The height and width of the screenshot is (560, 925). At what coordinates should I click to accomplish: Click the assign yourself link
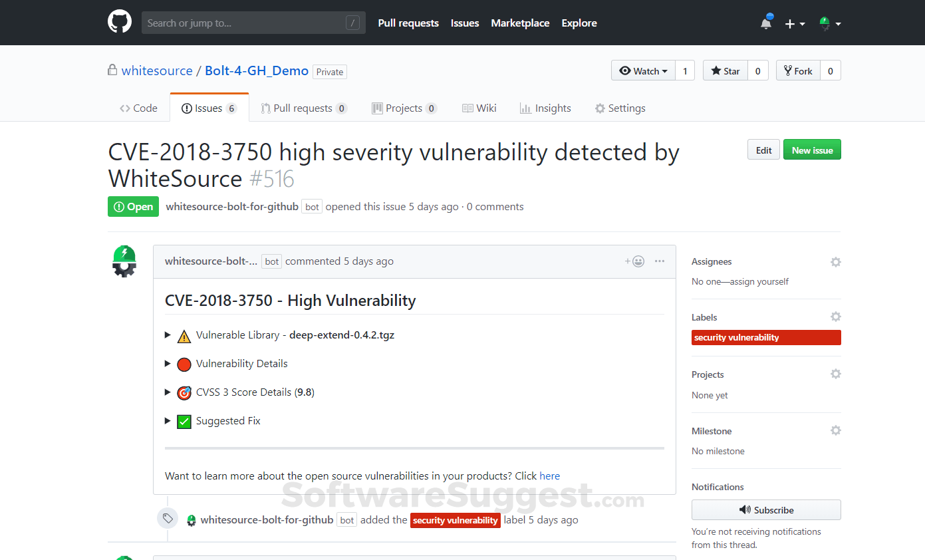click(x=759, y=281)
